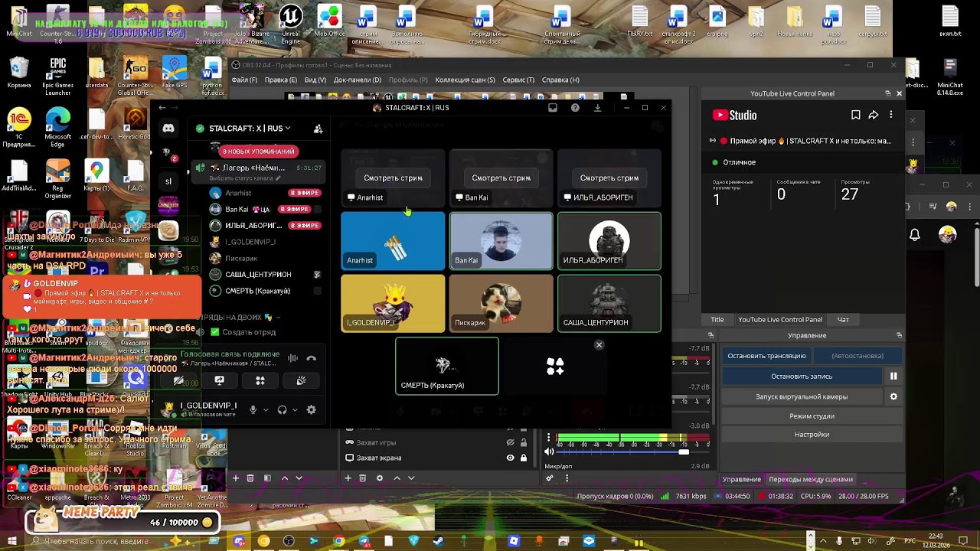
Task: Click the 8 новых упоминаний banner
Action: click(x=259, y=151)
